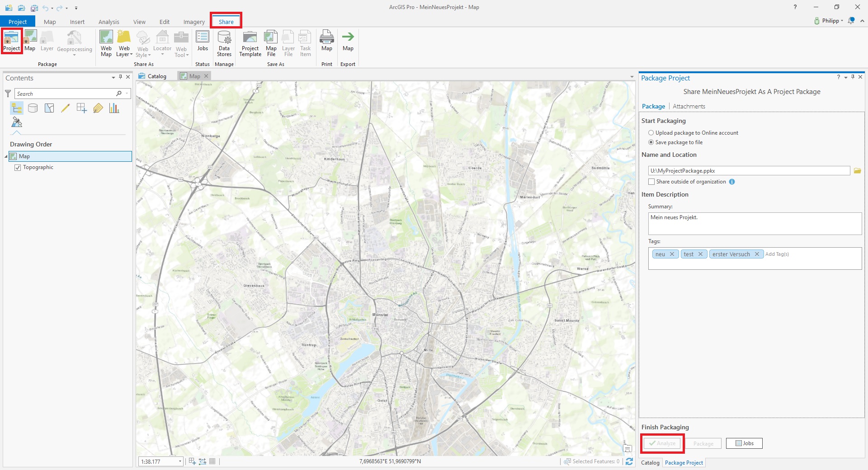Open the map scale dropdown
This screenshot has height=470, width=868.
point(180,461)
